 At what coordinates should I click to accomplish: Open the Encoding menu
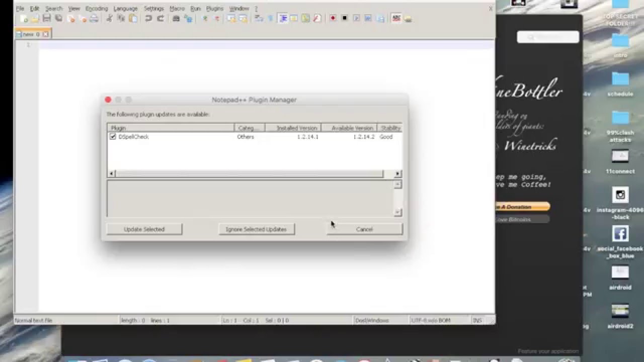97,9
